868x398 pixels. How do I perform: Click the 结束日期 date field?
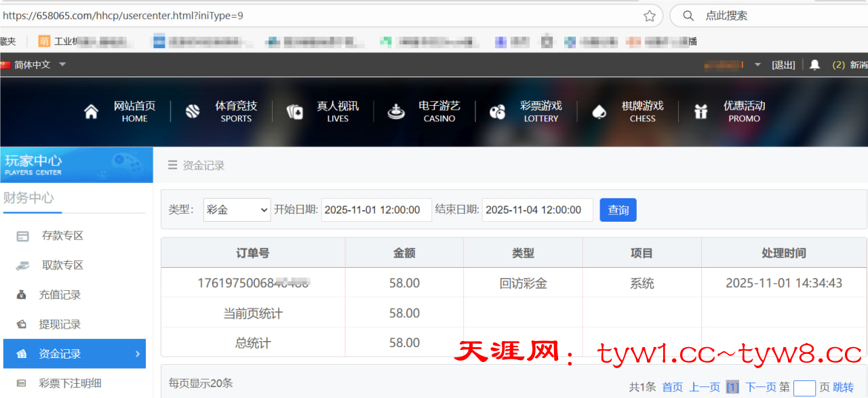point(537,210)
